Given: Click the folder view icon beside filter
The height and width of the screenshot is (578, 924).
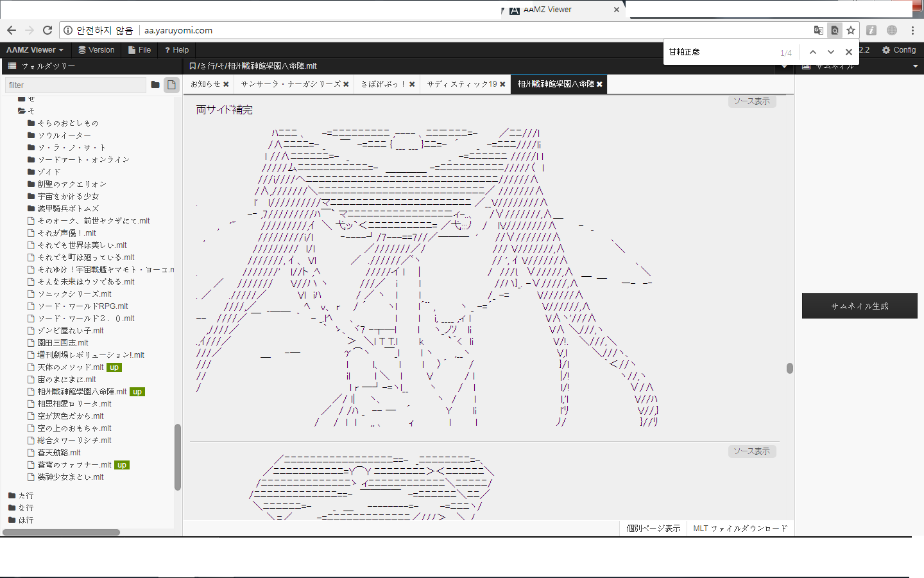Looking at the screenshot, I should pos(155,85).
